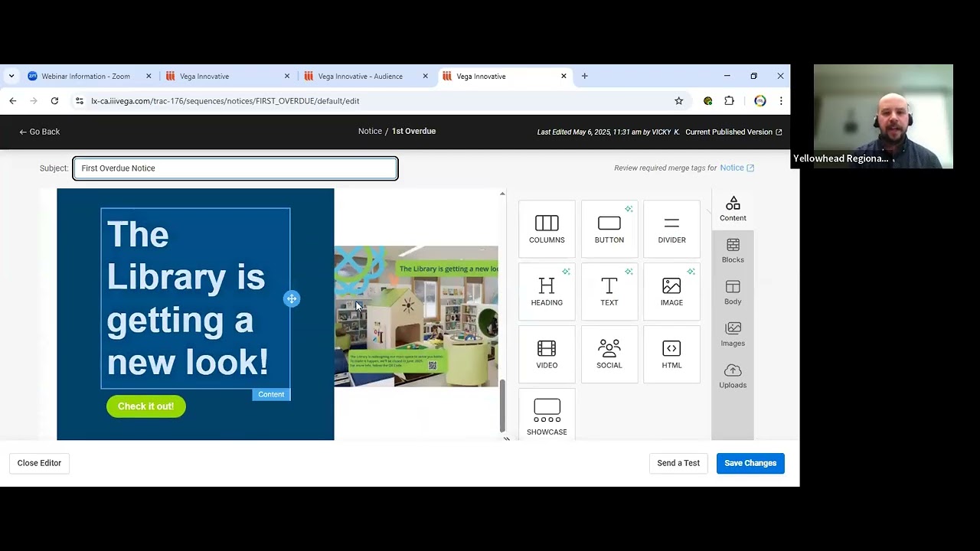The height and width of the screenshot is (551, 980).
Task: Click the Content label tag on the selected block
Action: click(x=271, y=394)
